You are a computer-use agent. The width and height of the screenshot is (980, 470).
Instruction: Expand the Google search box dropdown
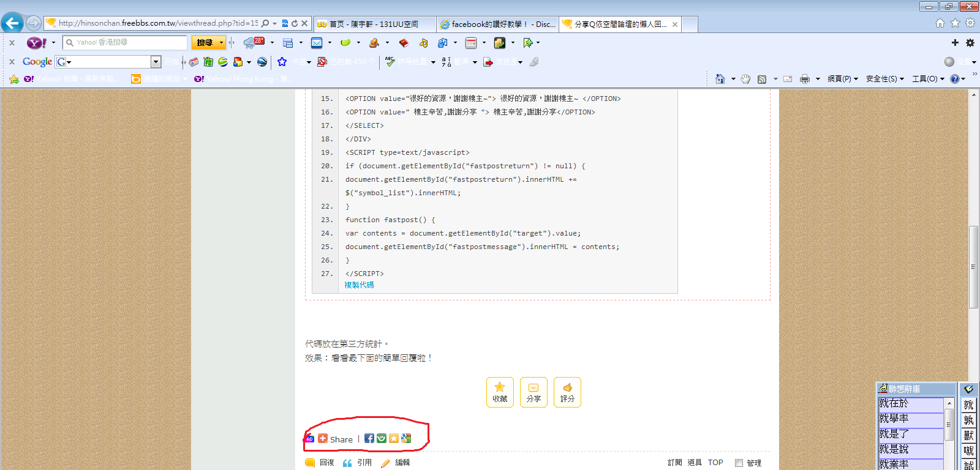156,62
